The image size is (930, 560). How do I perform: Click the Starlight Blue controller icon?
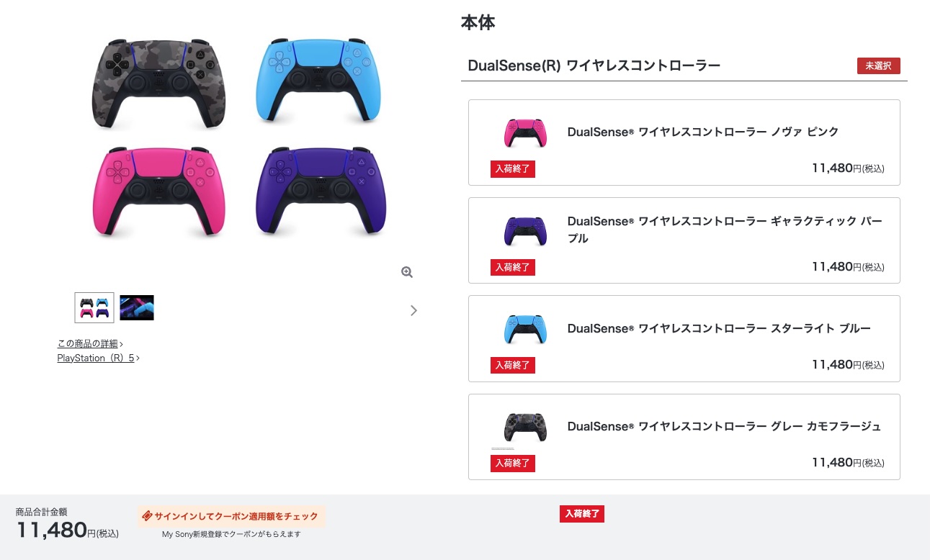tap(525, 329)
